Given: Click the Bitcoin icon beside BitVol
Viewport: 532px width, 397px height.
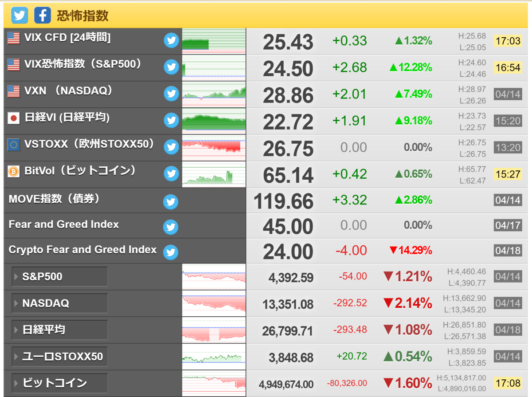Looking at the screenshot, I should tap(14, 171).
